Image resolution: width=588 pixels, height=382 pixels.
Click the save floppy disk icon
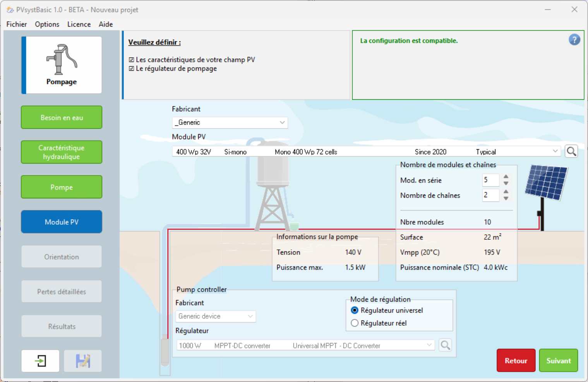pyautogui.click(x=83, y=361)
